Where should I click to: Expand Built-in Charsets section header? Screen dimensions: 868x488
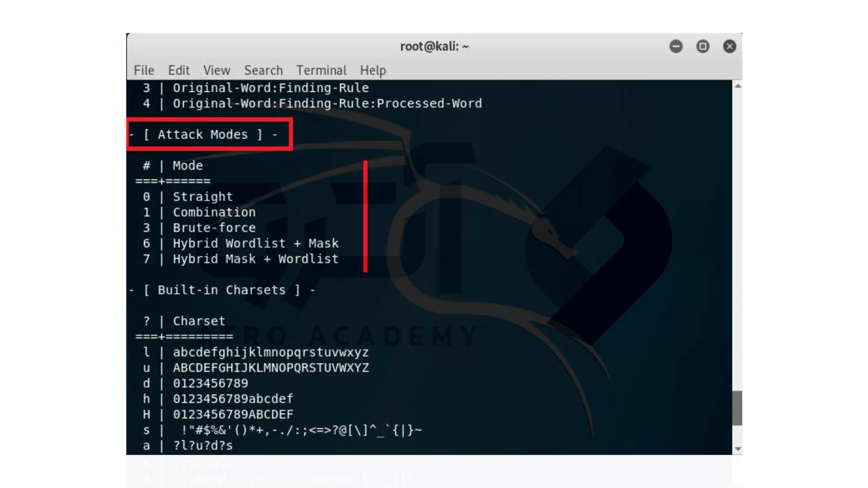[224, 290]
